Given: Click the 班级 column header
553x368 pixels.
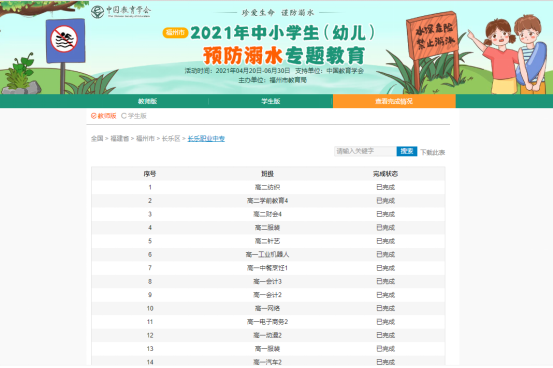Looking at the screenshot, I should click(x=267, y=174).
